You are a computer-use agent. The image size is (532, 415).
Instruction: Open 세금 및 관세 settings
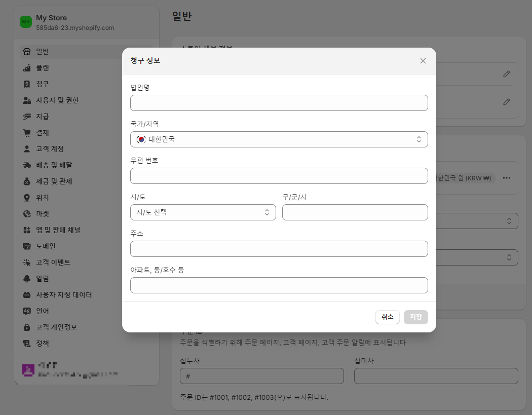click(x=87, y=181)
